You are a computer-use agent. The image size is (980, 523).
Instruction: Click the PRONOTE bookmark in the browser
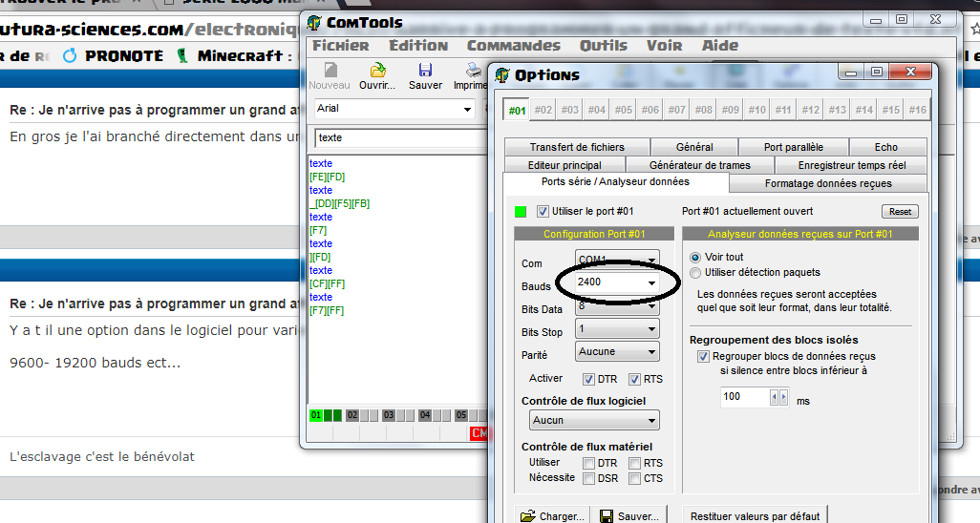(x=113, y=55)
